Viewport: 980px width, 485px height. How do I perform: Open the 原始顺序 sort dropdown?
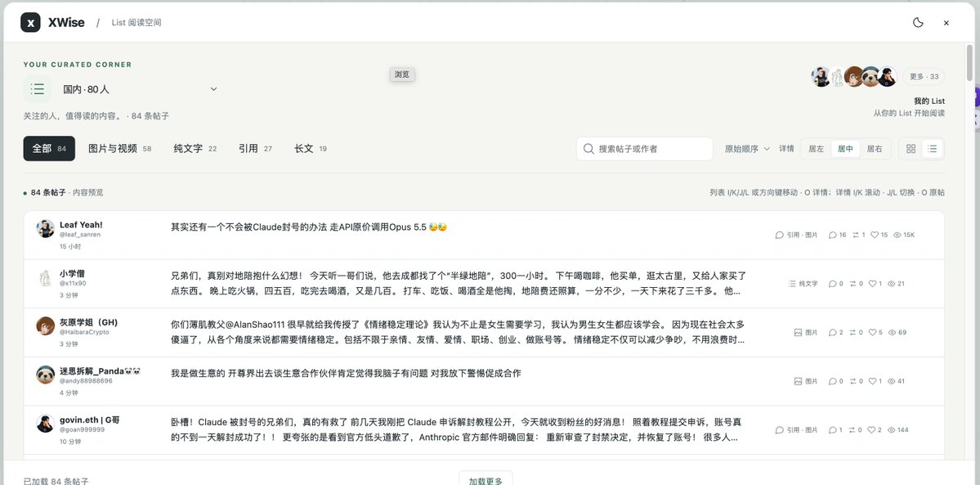[747, 149]
